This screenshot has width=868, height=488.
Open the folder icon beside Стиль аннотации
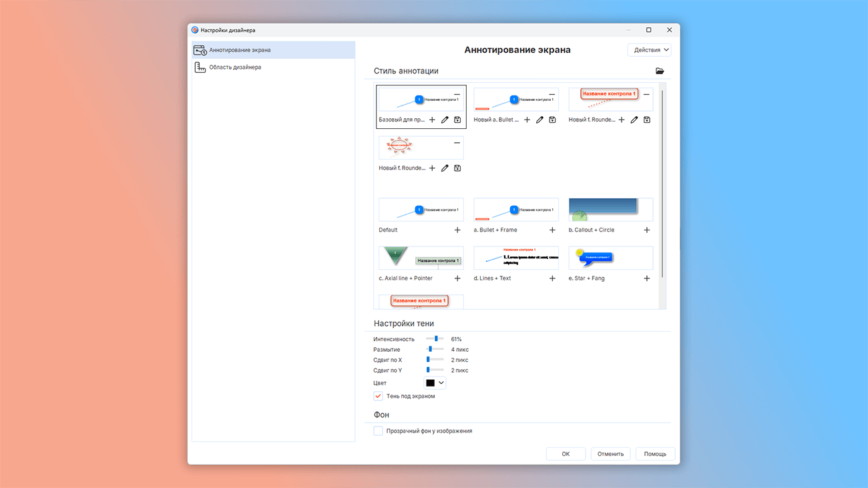660,71
